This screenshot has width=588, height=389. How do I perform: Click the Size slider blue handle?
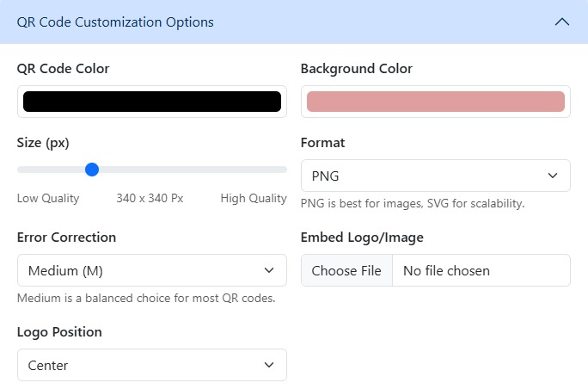(92, 170)
